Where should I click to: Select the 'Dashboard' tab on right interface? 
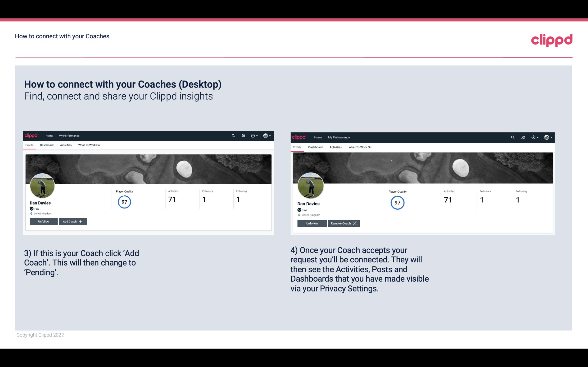pyautogui.click(x=315, y=147)
